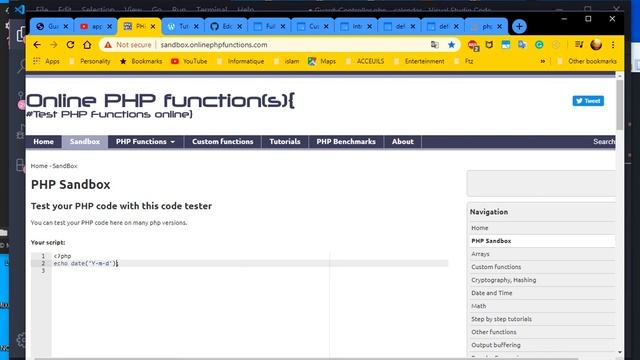Show hidden bookmarks with the double chevron
The height and width of the screenshot is (360, 640).
click(x=542, y=61)
